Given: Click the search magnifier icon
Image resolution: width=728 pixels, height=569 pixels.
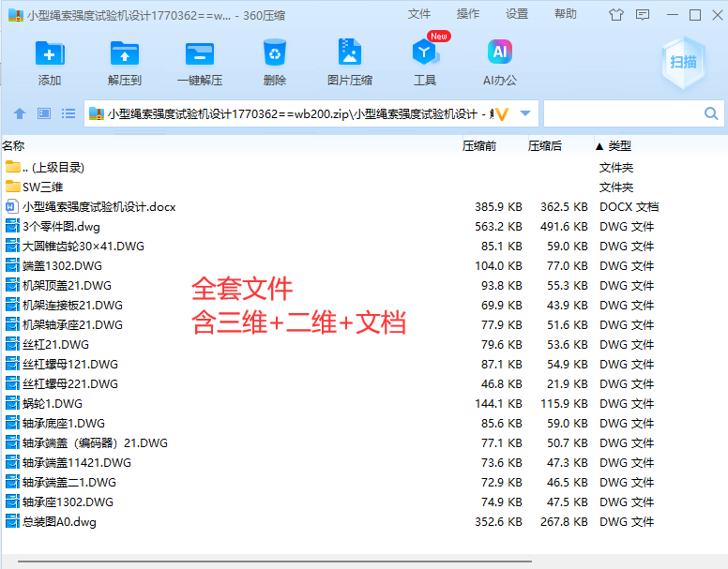Looking at the screenshot, I should (711, 113).
